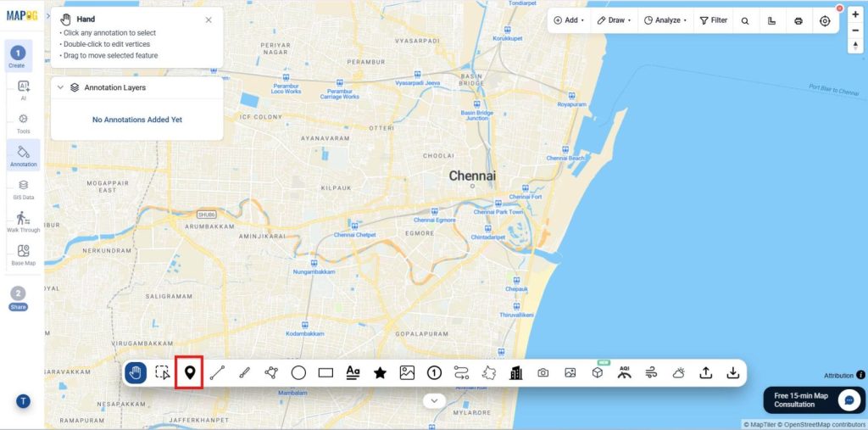Click the upload arrow icon
Image resolution: width=868 pixels, height=430 pixels.
(x=706, y=373)
